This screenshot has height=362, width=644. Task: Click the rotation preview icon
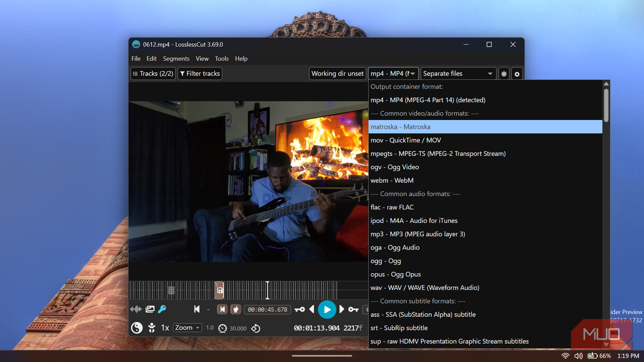click(256, 328)
